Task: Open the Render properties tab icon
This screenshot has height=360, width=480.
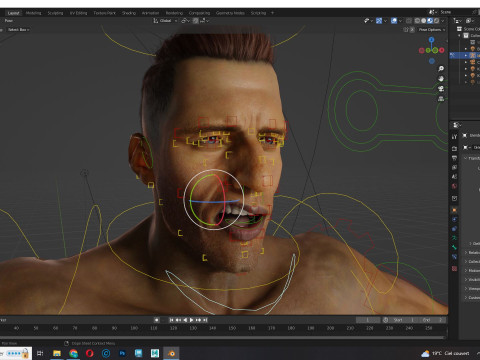Action: pyautogui.click(x=454, y=148)
